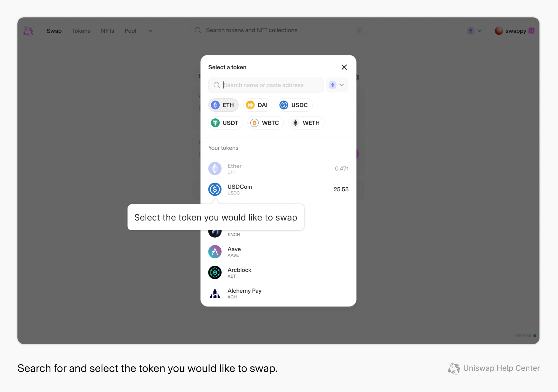Open the header network selector dropdown
This screenshot has height=392, width=558.
click(x=474, y=31)
